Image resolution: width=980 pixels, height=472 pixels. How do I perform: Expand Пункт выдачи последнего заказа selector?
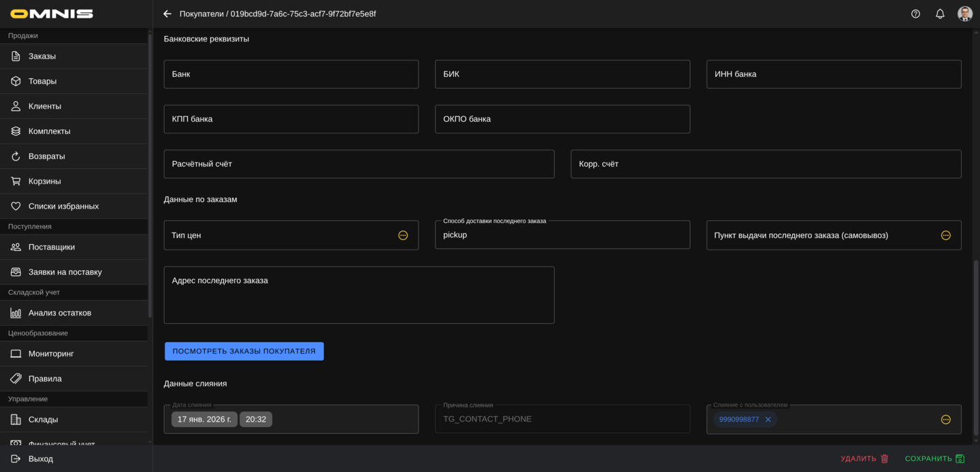[x=945, y=235]
